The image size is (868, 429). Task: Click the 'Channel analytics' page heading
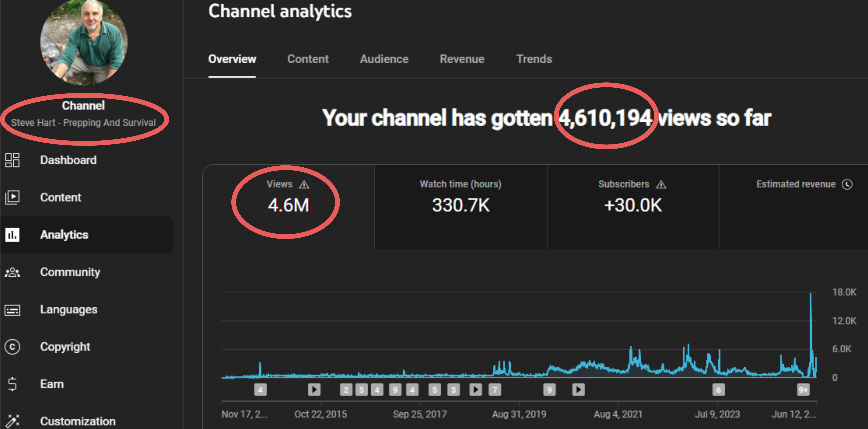click(x=280, y=11)
